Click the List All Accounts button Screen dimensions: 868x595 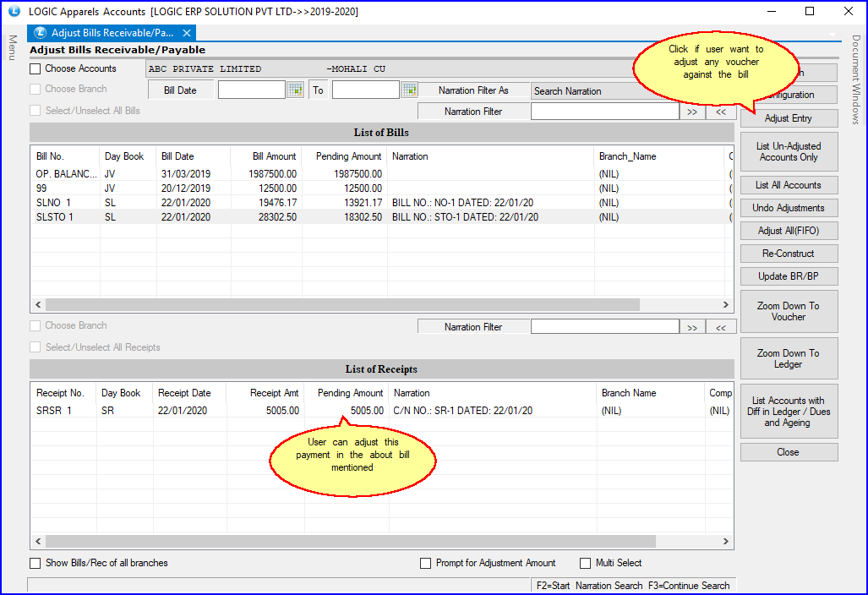pyautogui.click(x=789, y=185)
